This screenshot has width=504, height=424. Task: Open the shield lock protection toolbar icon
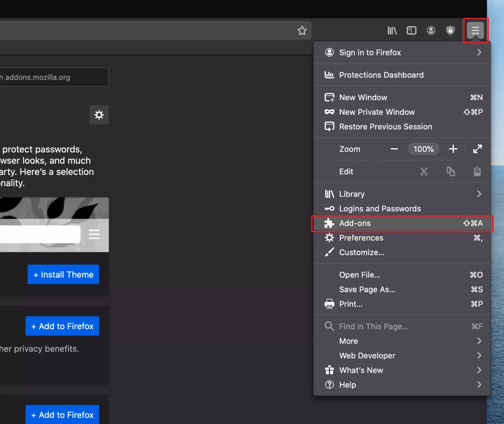[450, 30]
